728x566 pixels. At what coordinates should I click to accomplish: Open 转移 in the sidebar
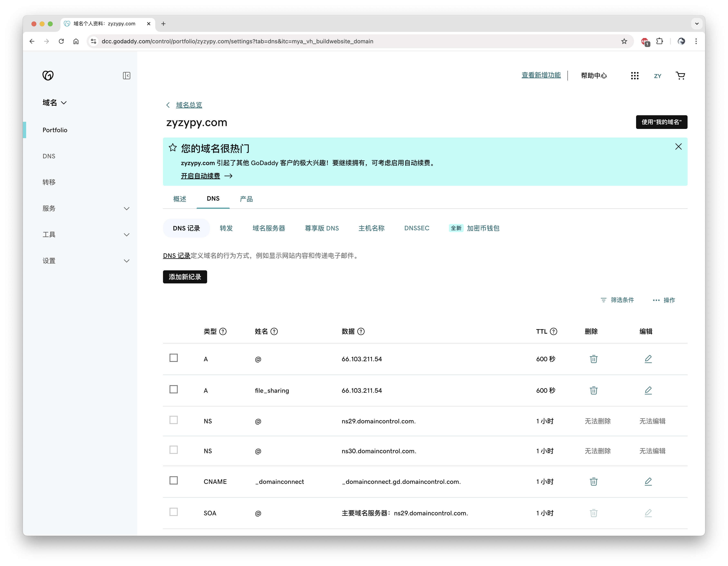click(x=49, y=182)
